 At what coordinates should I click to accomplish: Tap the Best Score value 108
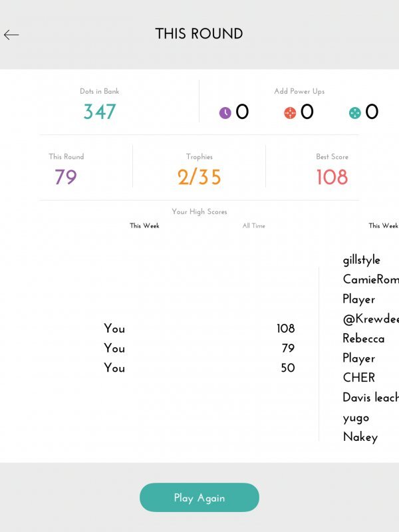tap(332, 177)
